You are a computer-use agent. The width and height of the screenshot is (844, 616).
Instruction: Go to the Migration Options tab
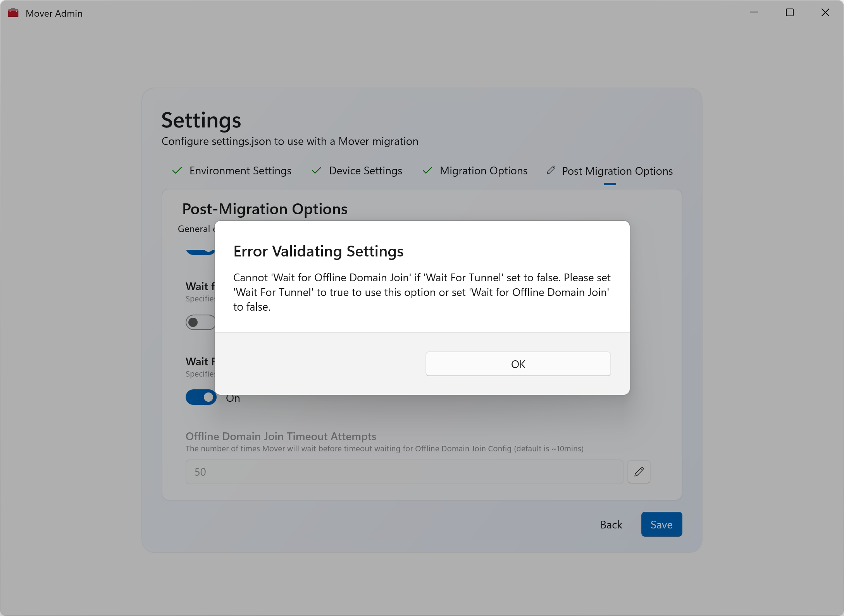click(x=483, y=171)
